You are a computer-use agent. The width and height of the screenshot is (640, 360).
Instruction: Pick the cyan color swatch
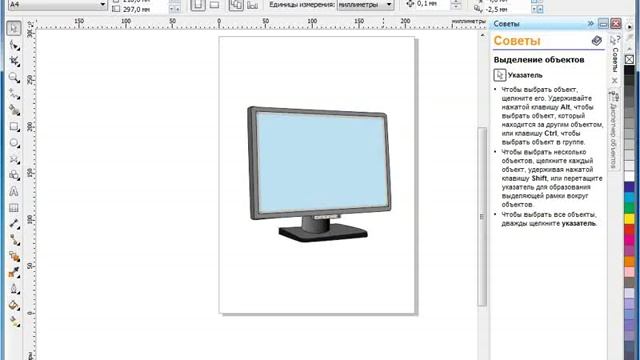click(x=629, y=198)
